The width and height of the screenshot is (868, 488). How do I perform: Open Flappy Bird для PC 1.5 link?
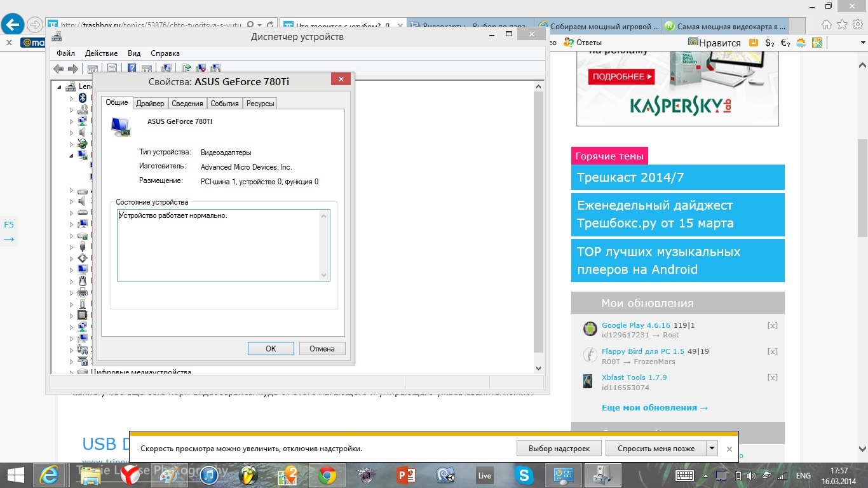pos(643,351)
